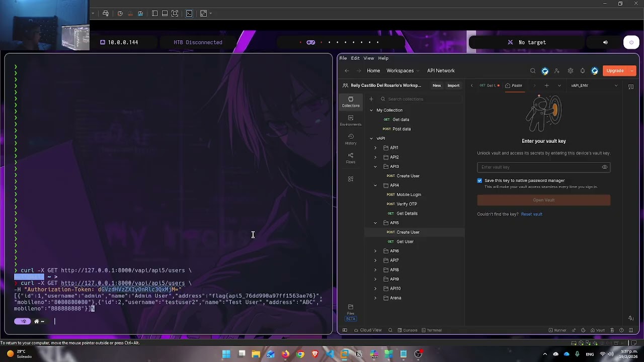The width and height of the screenshot is (644, 362).
Task: Click the find magnifier in Postman's footer
Action: (390, 330)
